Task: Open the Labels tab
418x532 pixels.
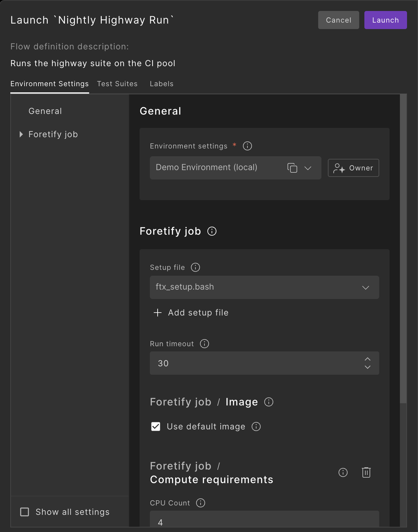Action: [x=162, y=84]
